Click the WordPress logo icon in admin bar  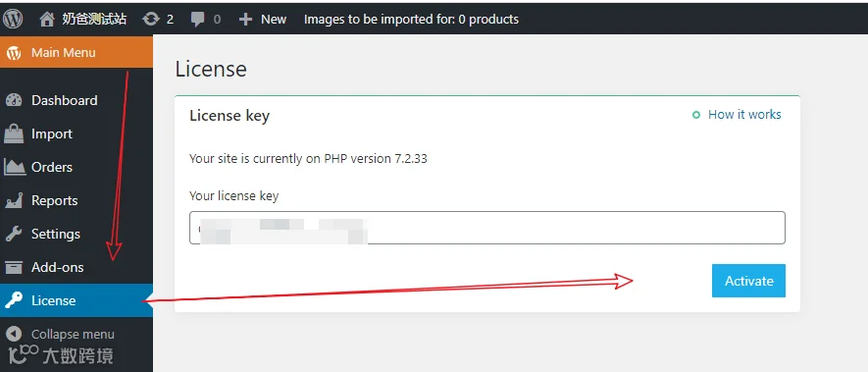(x=13, y=19)
